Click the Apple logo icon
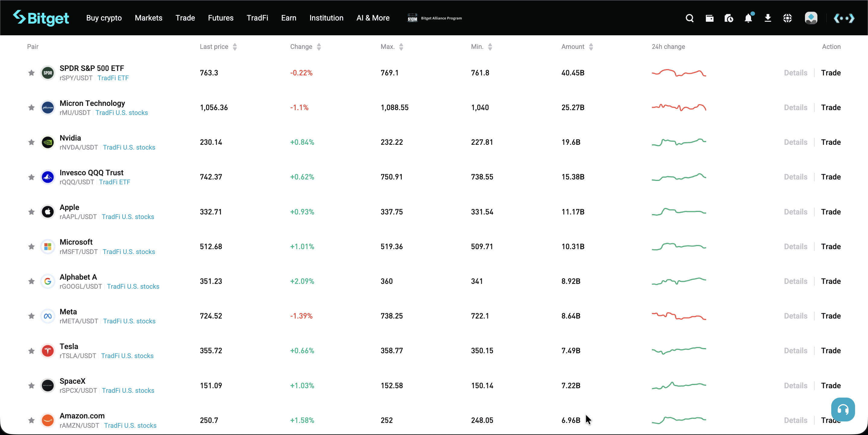Viewport: 868px width, 435px height. point(48,212)
